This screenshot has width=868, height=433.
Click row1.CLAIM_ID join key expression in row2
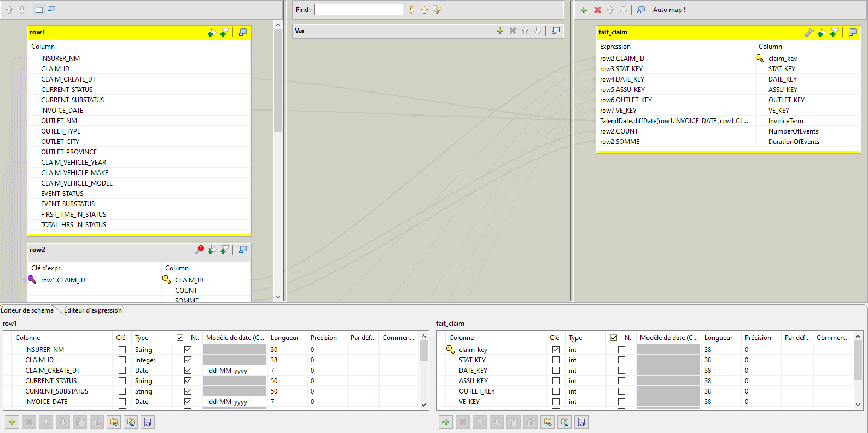[x=63, y=280]
